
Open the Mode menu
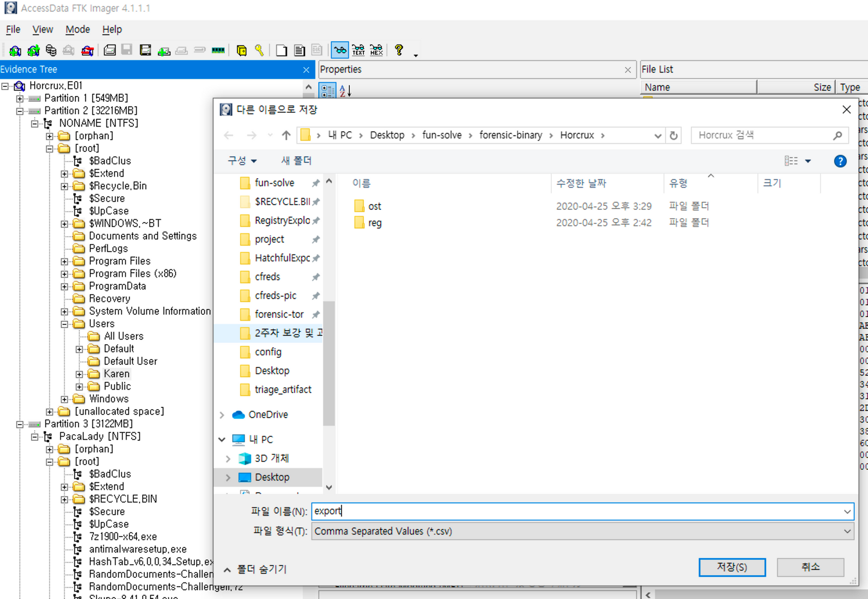pos(78,29)
